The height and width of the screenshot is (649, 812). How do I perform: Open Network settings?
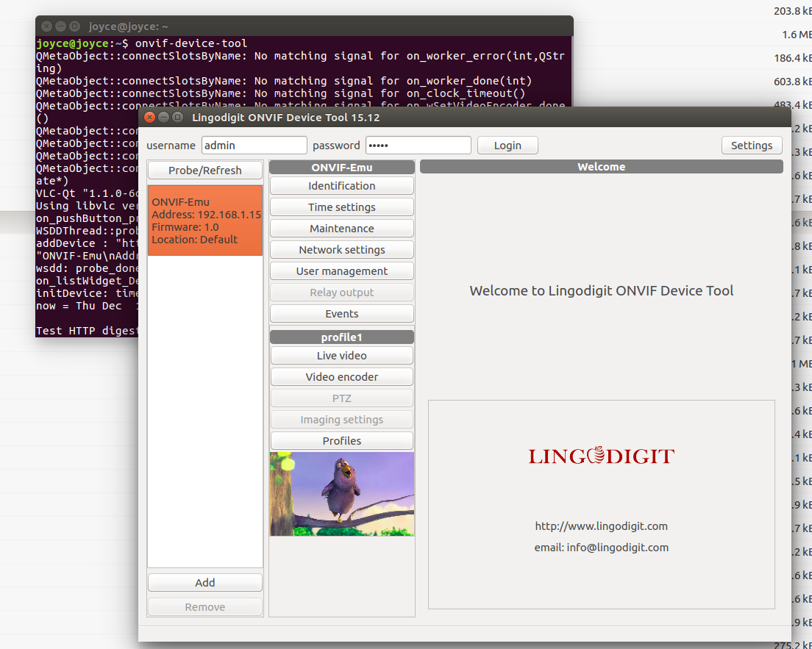click(x=342, y=249)
